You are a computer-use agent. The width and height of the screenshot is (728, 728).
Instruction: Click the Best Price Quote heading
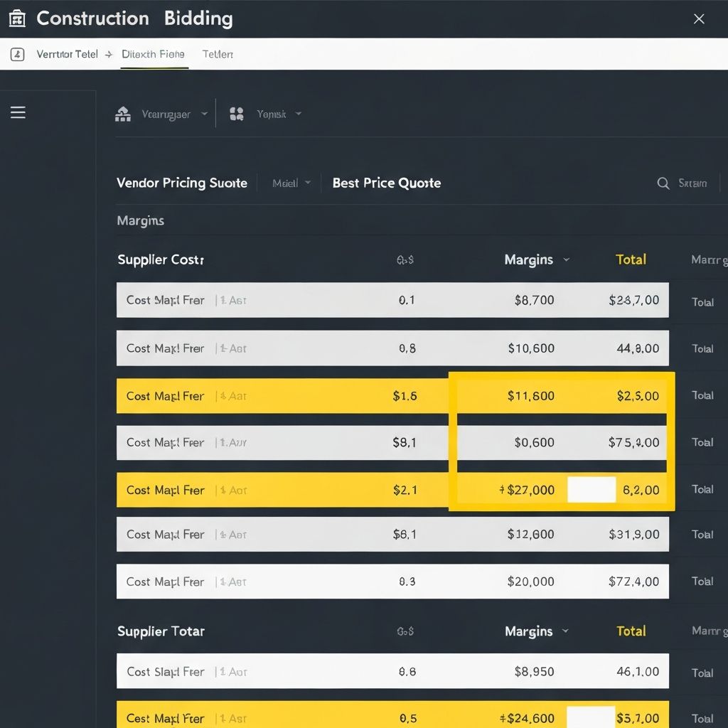tap(386, 183)
